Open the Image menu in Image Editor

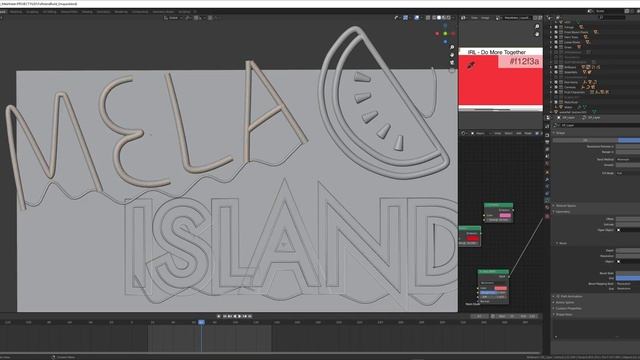pos(485,18)
